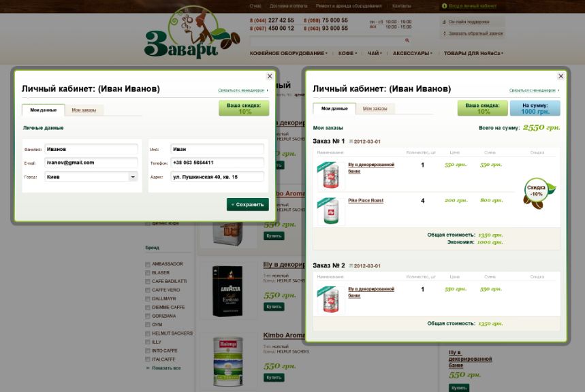
Task: Click the search magnifier icon in header
Action: 407,40
